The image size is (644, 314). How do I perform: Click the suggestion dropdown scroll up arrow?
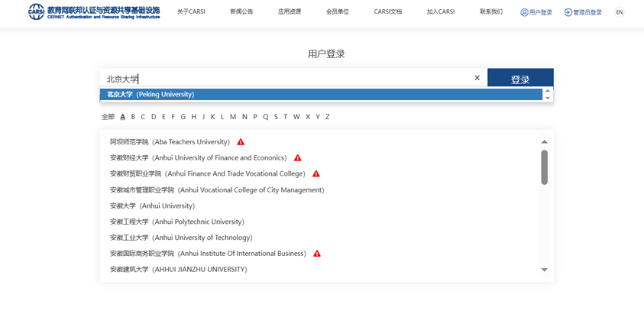(548, 91)
